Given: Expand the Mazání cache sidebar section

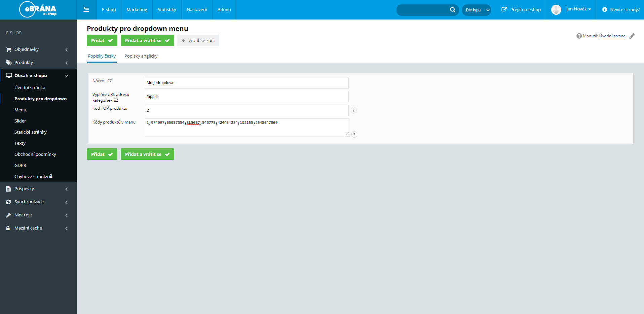Looking at the screenshot, I should tap(67, 229).
